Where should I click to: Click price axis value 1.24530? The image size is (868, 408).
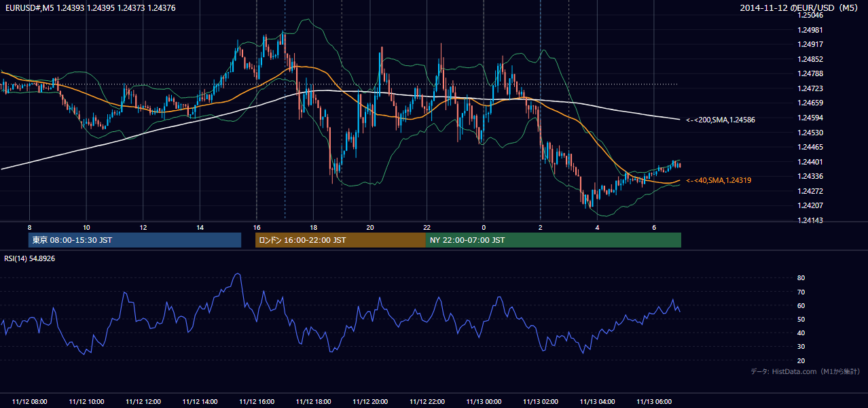tap(810, 133)
